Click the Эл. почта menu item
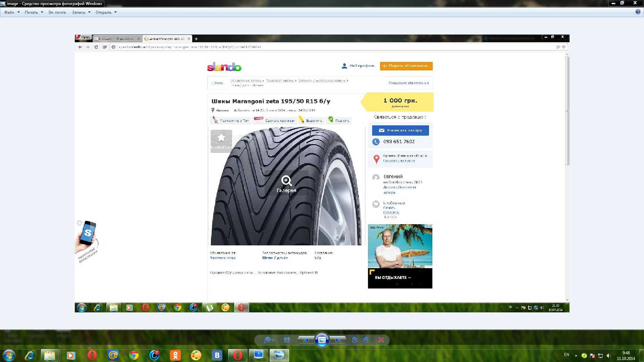644x362 pixels. (x=57, y=12)
